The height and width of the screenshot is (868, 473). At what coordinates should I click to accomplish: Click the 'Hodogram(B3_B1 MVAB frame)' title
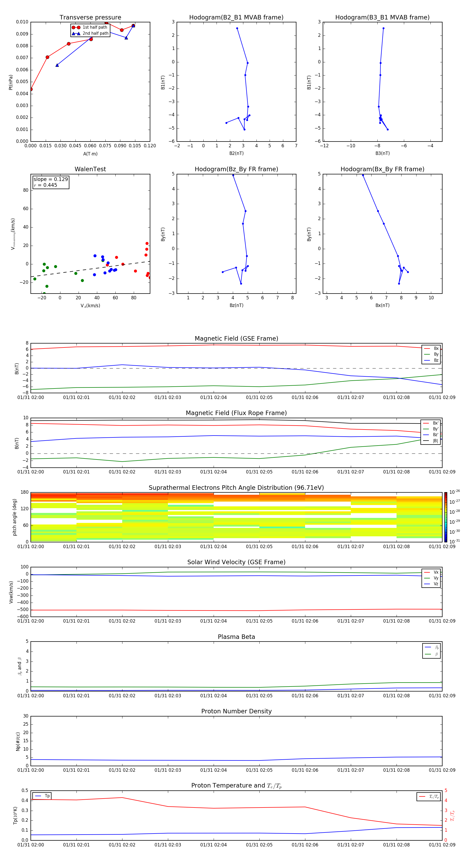coord(382,18)
